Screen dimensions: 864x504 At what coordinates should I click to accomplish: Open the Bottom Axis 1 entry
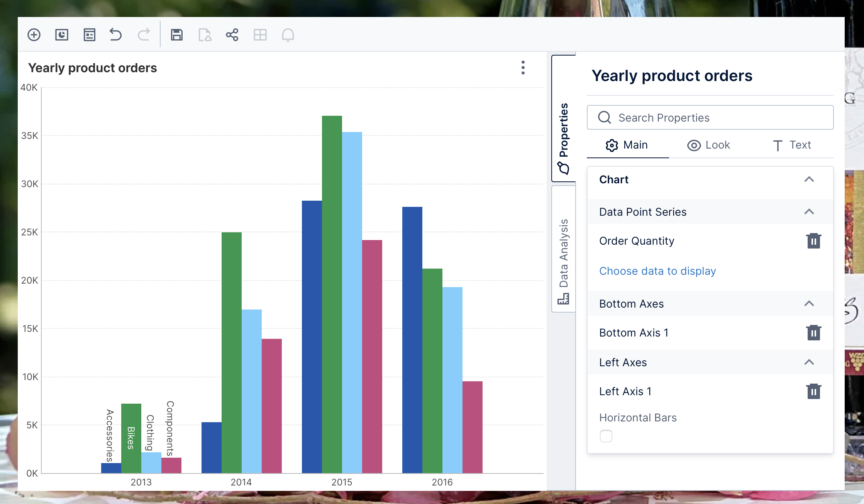(x=634, y=333)
